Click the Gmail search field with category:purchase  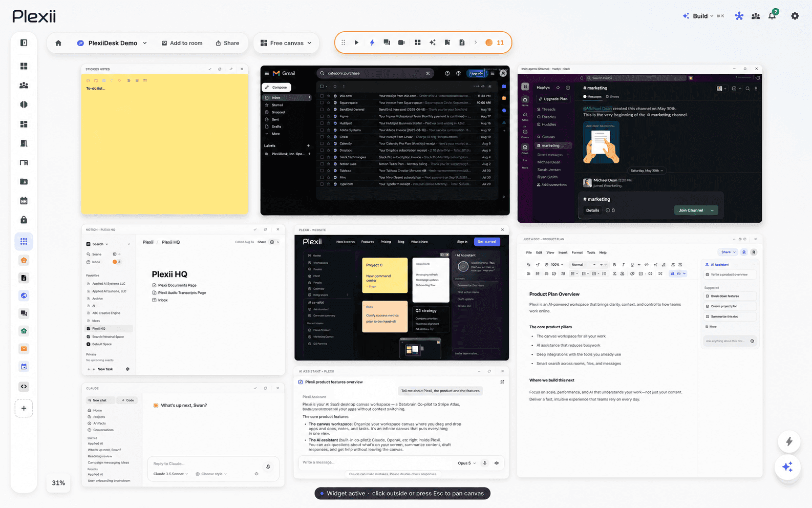click(376, 73)
